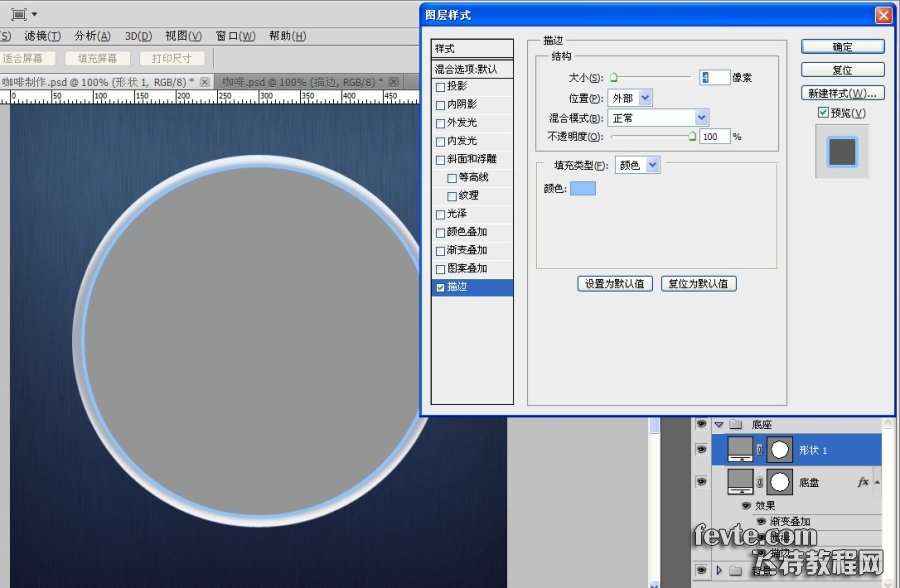Toggle visibility of 效果 effects

point(746,505)
